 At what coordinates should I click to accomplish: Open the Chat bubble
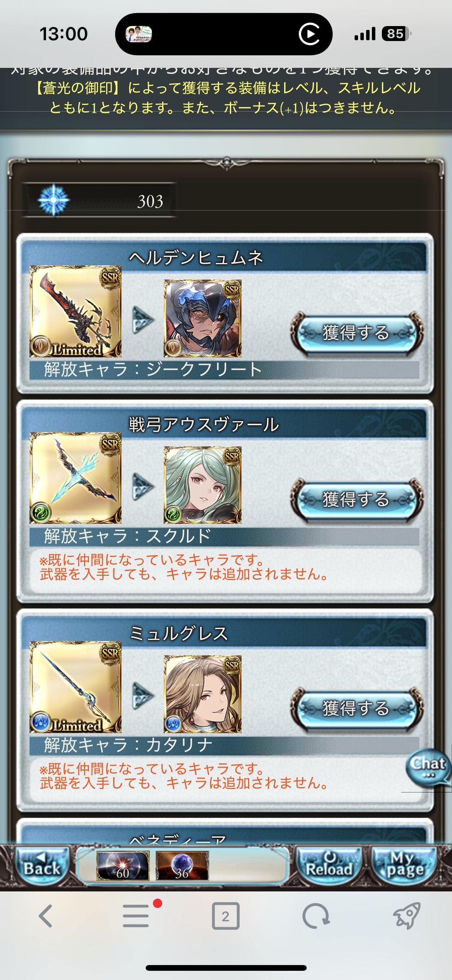point(428,768)
